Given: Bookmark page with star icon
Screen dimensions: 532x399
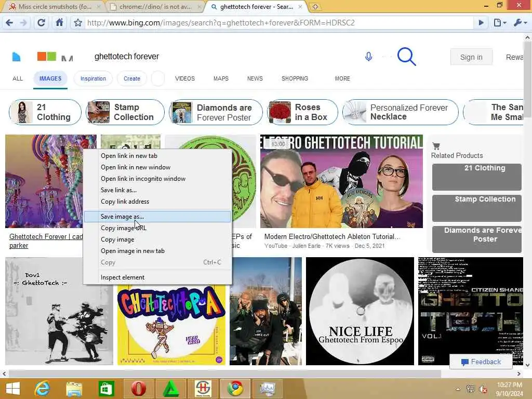Looking at the screenshot, I should point(78,23).
